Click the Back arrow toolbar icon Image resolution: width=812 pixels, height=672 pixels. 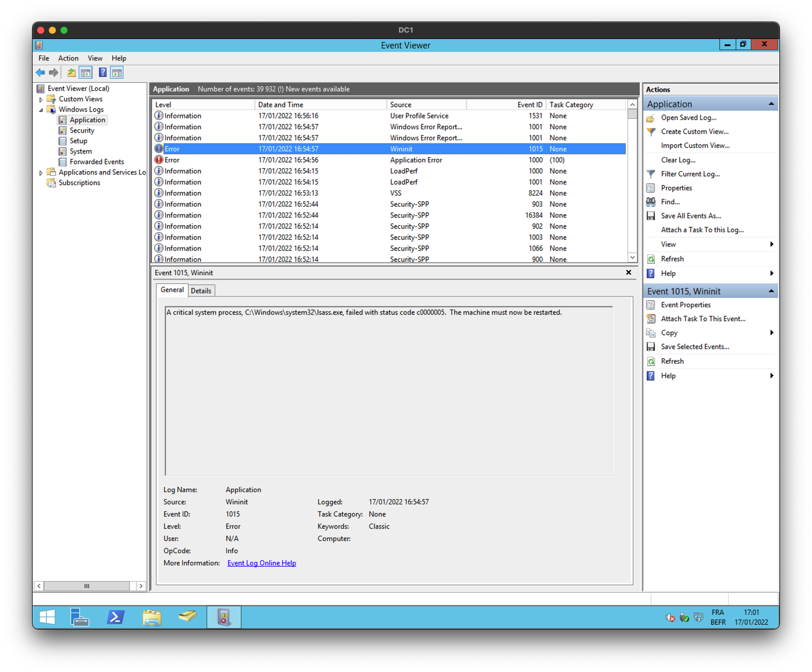pyautogui.click(x=40, y=73)
